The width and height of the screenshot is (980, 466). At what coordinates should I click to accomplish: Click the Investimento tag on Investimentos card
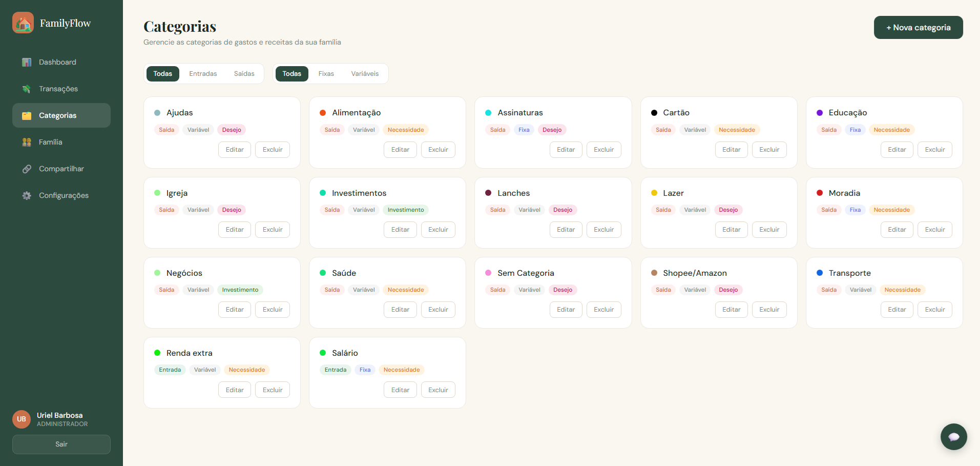tap(406, 210)
